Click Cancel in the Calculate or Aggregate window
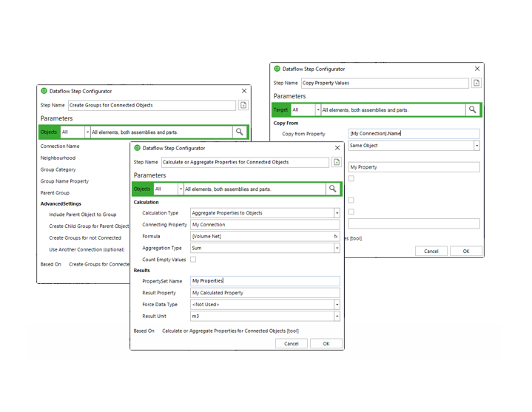The width and height of the screenshot is (532, 412). point(291,343)
